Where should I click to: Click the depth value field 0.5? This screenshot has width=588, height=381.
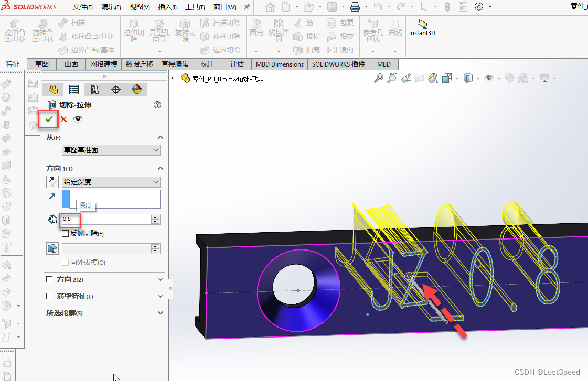106,219
